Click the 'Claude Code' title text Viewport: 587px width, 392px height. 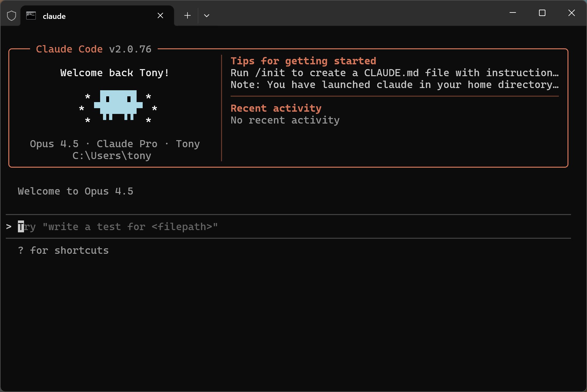coord(69,49)
